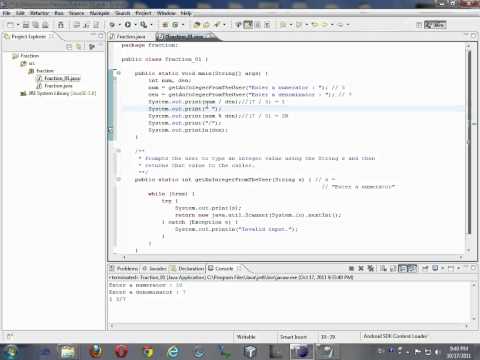Click the Terminate button in Console toolbar
This screenshot has width=480, height=360.
pyautogui.click(x=351, y=268)
